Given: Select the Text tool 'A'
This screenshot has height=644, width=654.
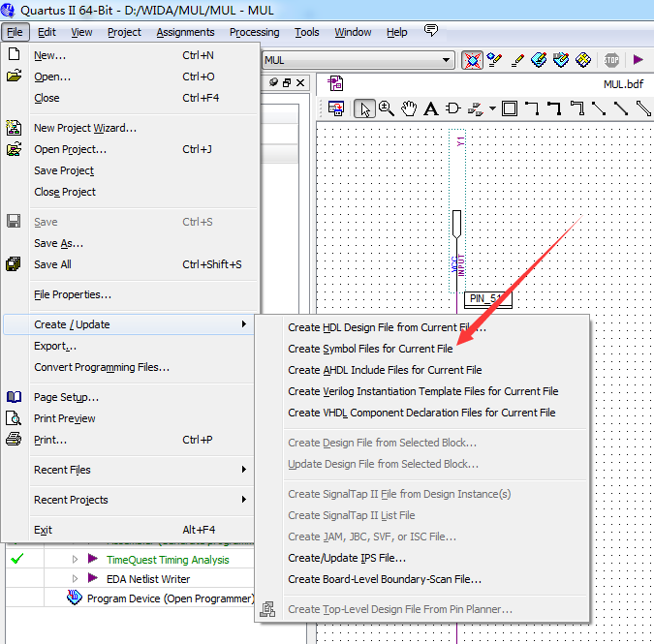Looking at the screenshot, I should point(431,108).
